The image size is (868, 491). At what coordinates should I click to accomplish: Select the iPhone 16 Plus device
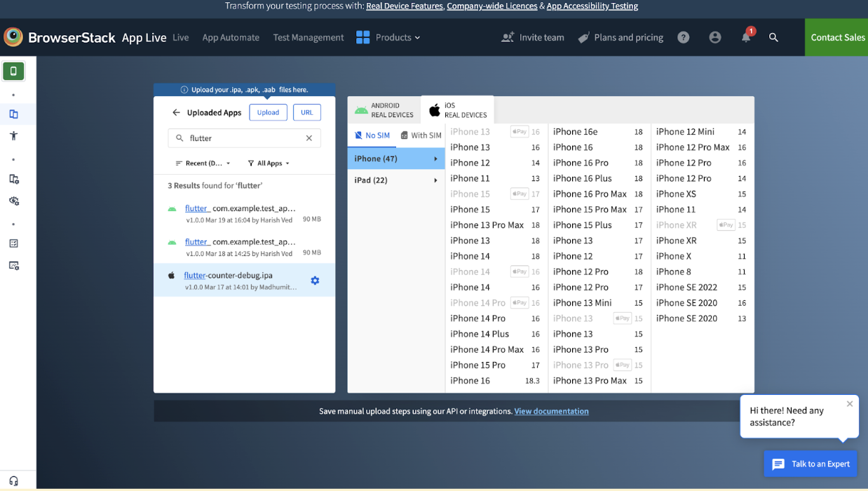point(599,178)
